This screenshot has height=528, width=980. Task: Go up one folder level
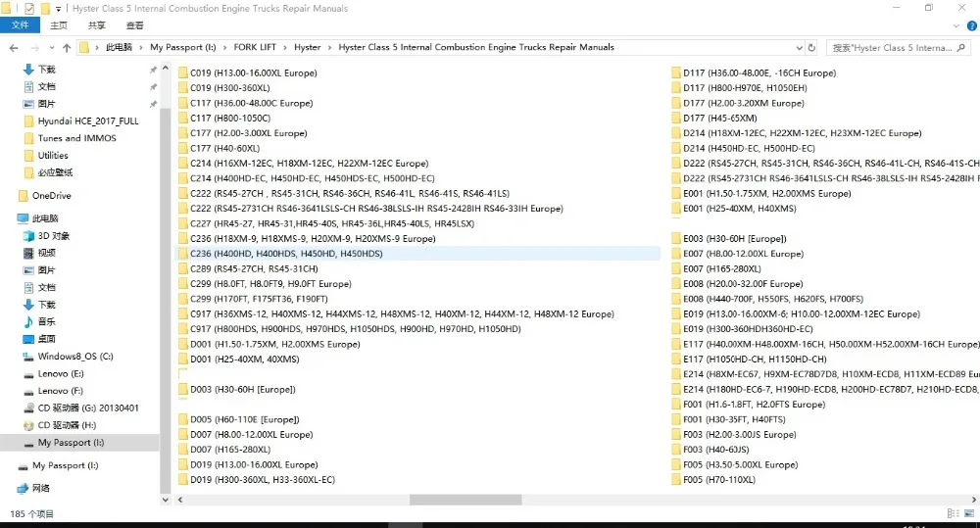[x=67, y=47]
